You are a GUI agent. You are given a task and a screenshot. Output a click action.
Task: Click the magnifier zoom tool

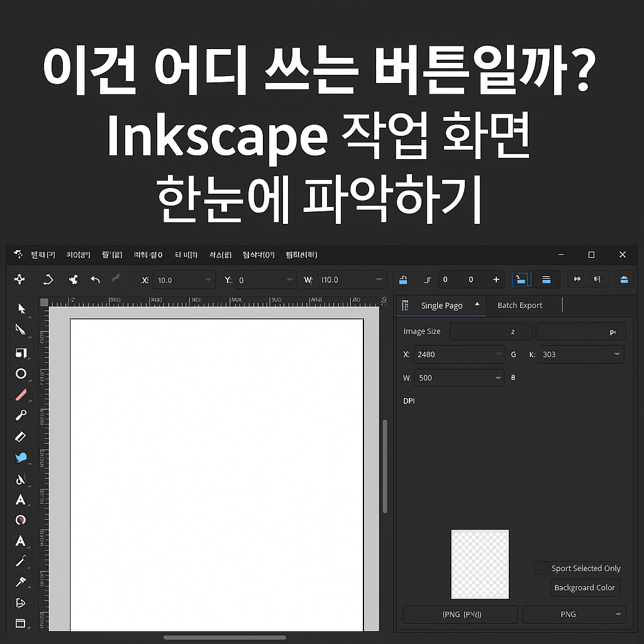[x=21, y=415]
